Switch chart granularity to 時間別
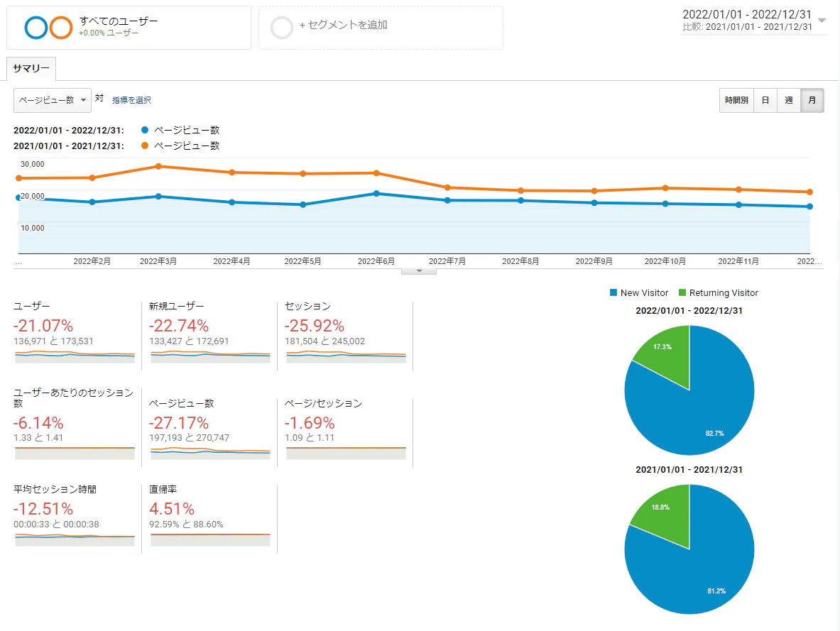 (x=736, y=100)
